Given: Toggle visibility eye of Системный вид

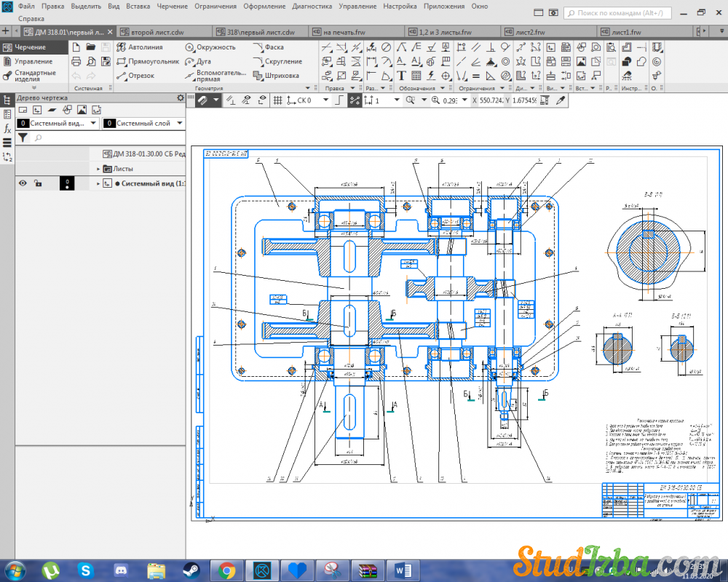Looking at the screenshot, I should 23,183.
